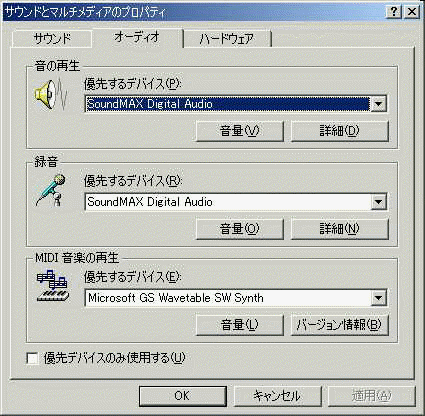Click the バージョン情報(B) button

(x=339, y=325)
